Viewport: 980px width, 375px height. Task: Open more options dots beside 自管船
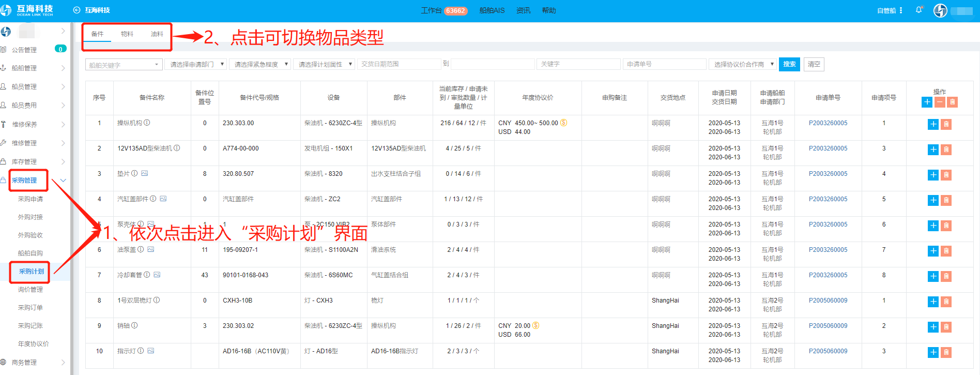901,10
